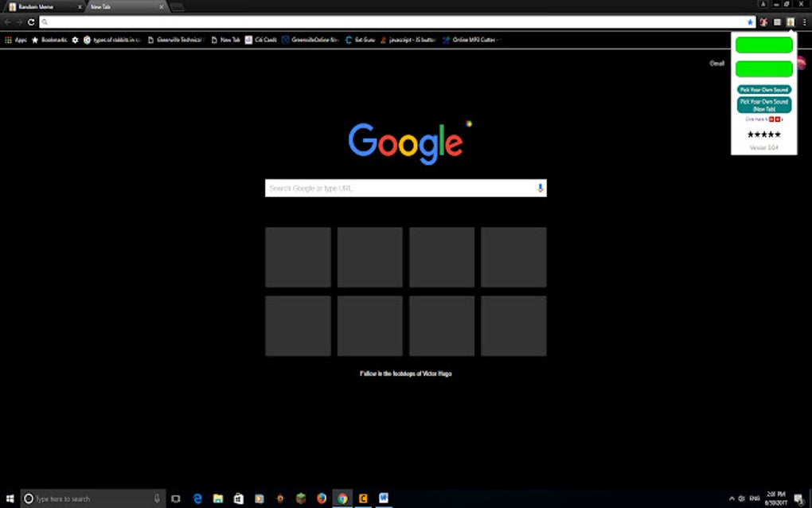Screen dimensions: 812x508
Task: Select the Chrome icon in the taskbar
Action: click(x=342, y=498)
